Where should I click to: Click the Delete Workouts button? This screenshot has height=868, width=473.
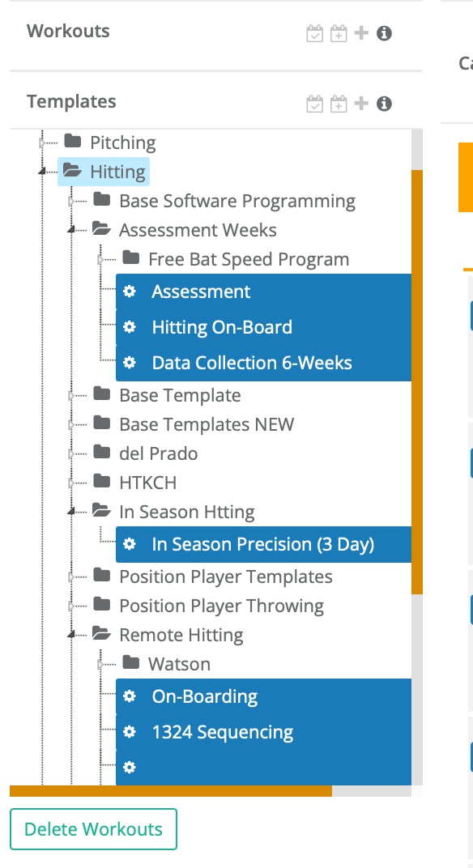94,828
